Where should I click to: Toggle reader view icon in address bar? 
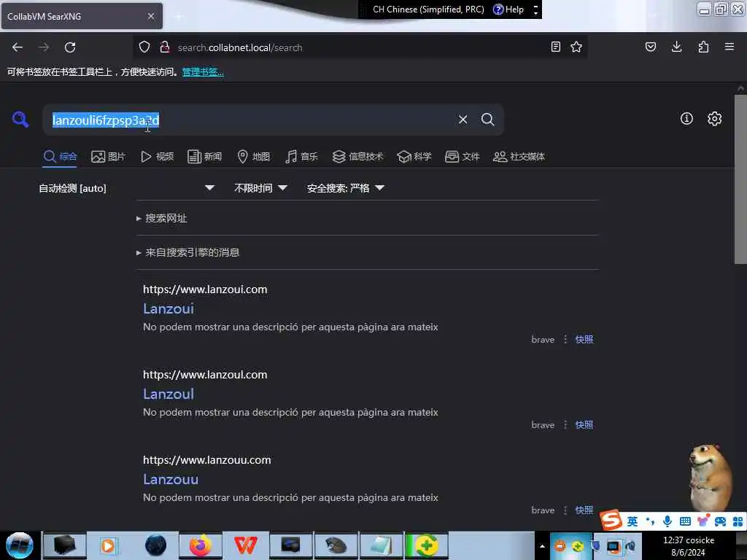pyautogui.click(x=555, y=47)
